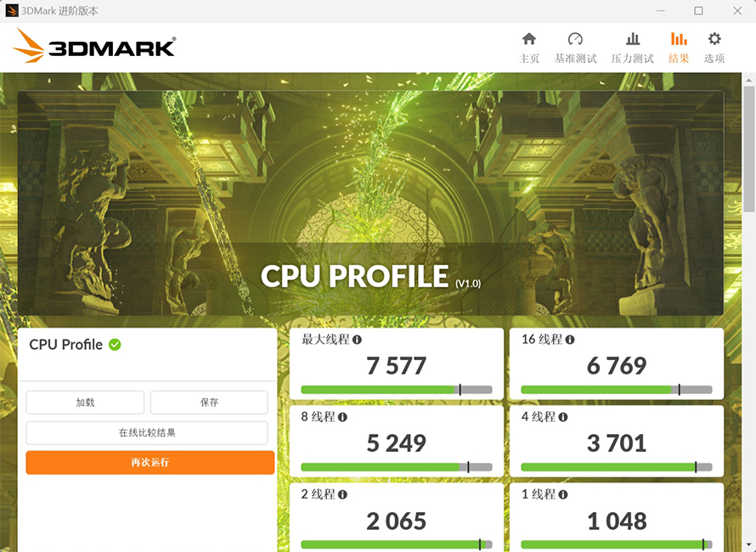Click the scrollbar up arrow
This screenshot has width=756, height=552.
(748, 80)
